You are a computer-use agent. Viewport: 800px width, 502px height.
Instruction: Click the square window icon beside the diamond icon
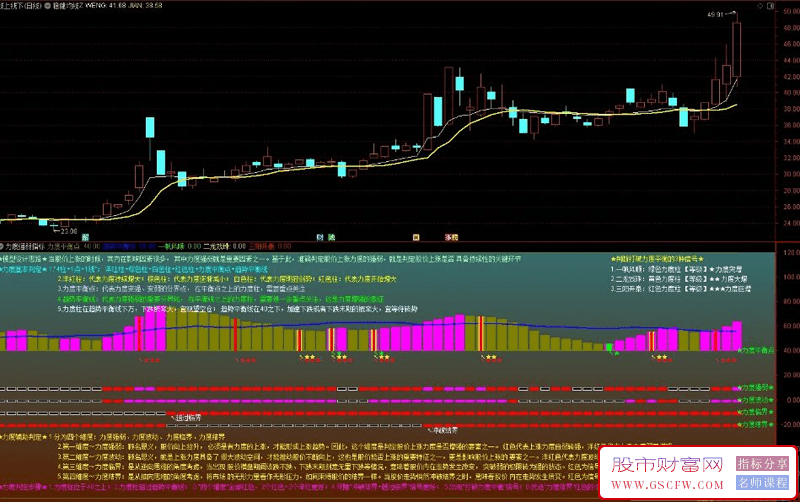pos(771,6)
